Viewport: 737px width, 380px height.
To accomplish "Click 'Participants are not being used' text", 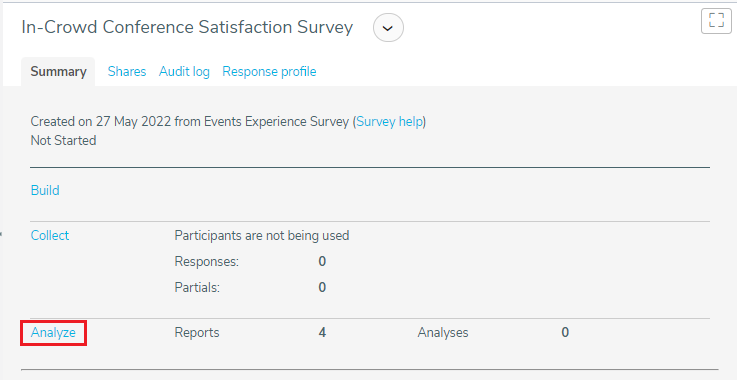I will [262, 235].
